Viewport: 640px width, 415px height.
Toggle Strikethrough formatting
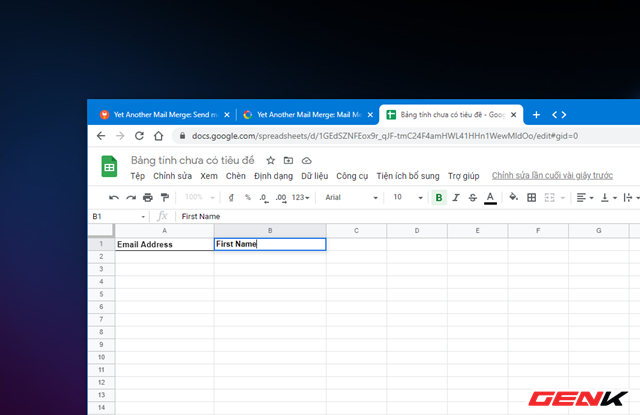point(473,198)
